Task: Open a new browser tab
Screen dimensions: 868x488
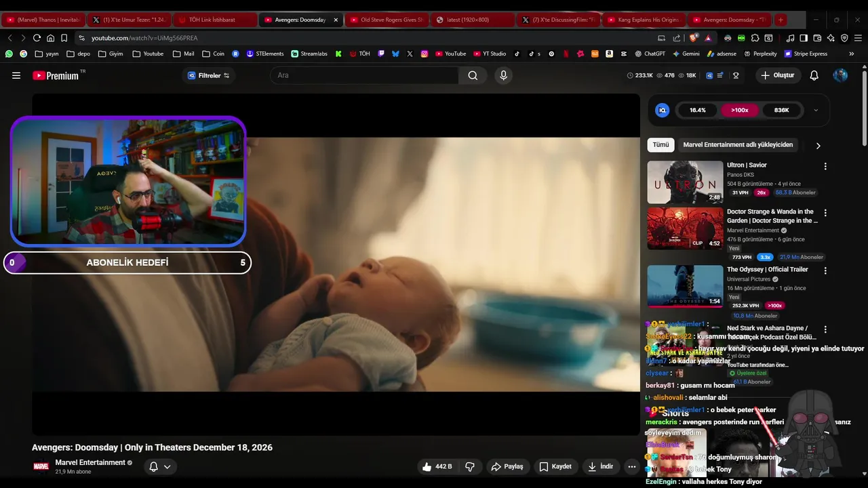Action: pos(781,20)
